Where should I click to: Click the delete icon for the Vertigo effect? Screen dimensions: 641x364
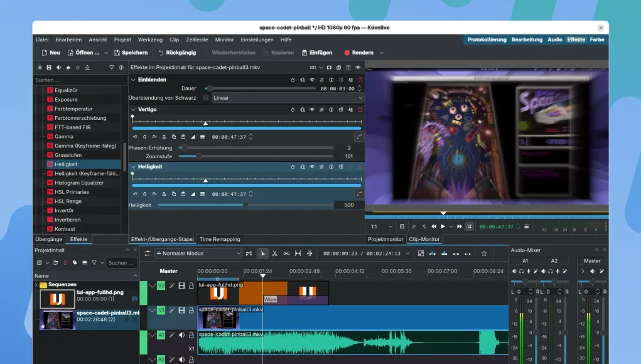click(x=360, y=110)
